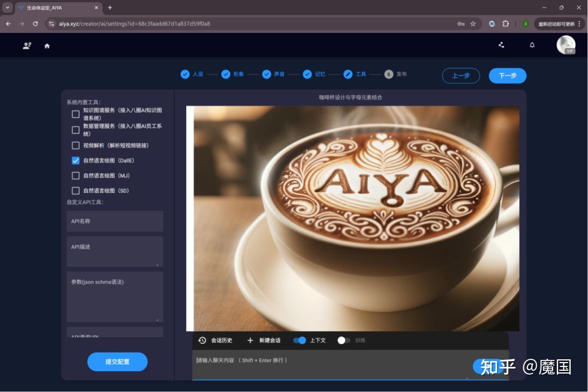The image size is (588, 392).
Task: Click the share icon in header
Action: (501, 45)
